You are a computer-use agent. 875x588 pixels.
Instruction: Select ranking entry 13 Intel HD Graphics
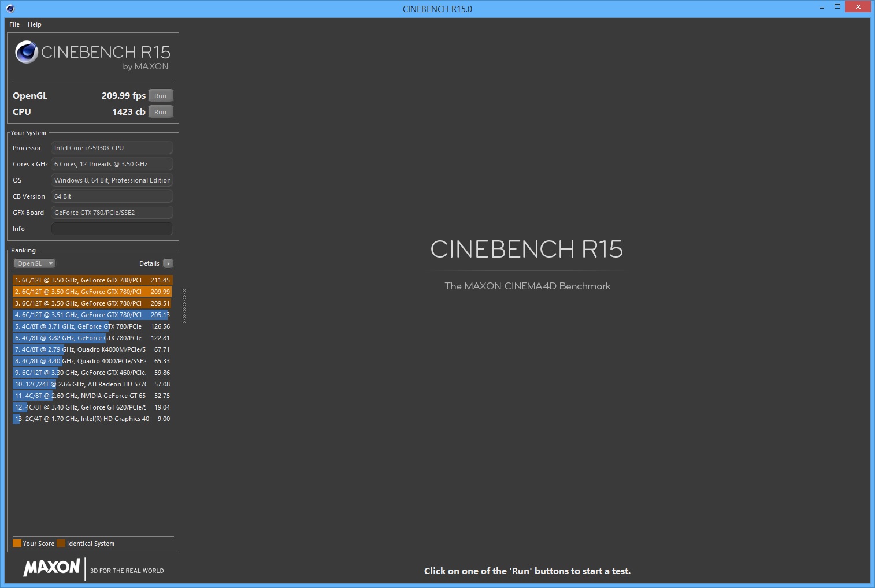click(x=92, y=419)
